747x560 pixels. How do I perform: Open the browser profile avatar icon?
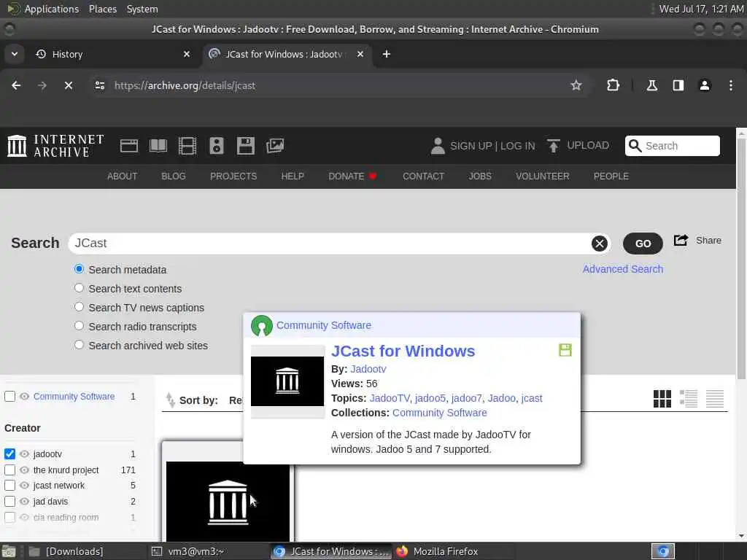click(x=705, y=85)
